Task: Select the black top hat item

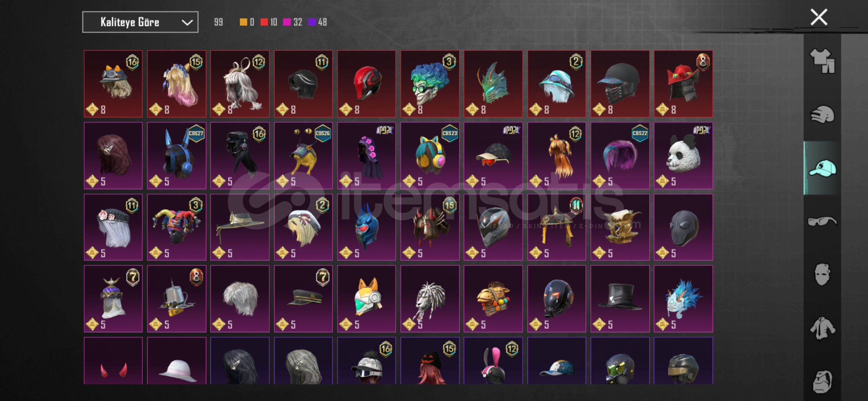Action: (x=620, y=299)
